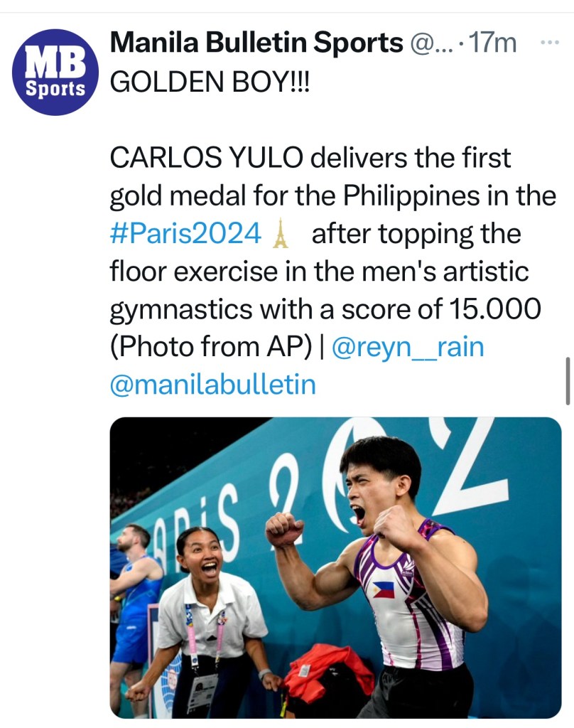Click the (Photo from AP) credit text
Image resolution: width=574 pixels, height=728 pixels.
211,347
